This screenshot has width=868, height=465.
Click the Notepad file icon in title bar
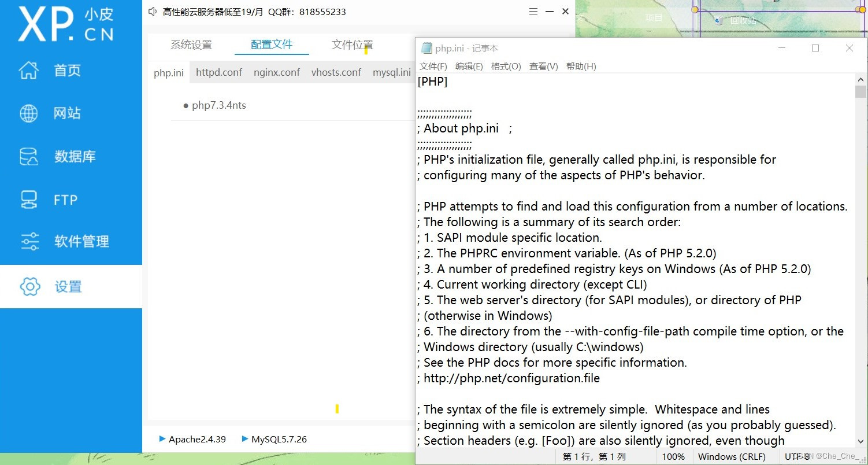point(426,49)
